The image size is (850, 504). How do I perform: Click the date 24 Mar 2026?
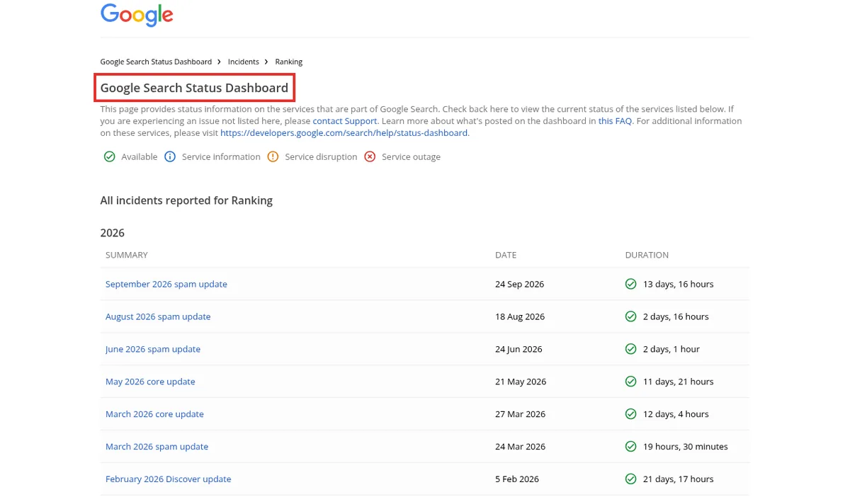521,447
